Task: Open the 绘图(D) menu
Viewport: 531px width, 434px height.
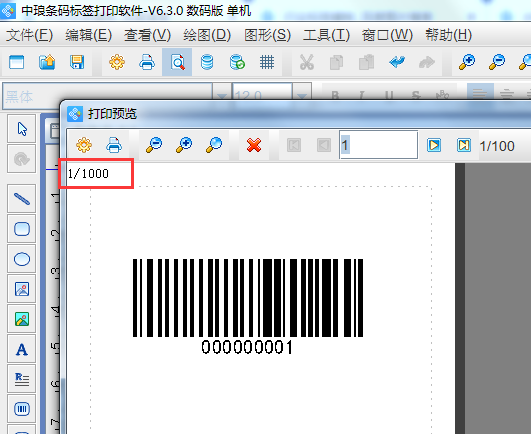Action: coord(207,35)
